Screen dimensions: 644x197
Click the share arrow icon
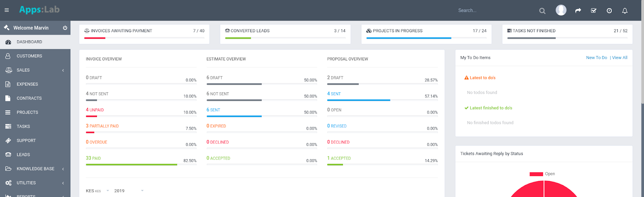tap(578, 10)
